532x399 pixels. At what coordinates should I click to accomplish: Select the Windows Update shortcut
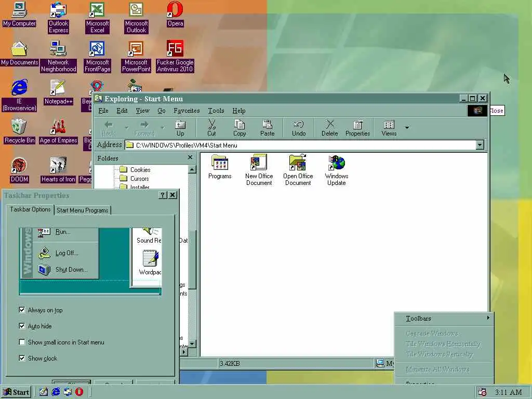point(337,170)
